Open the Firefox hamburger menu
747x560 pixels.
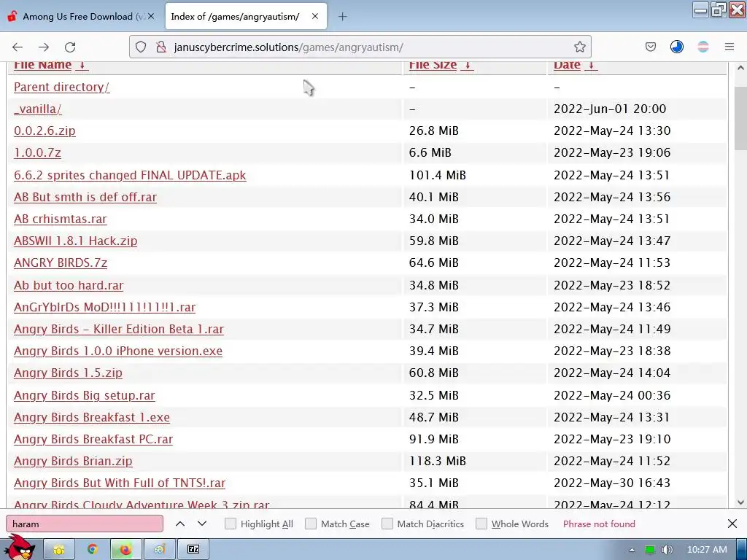[x=729, y=47]
